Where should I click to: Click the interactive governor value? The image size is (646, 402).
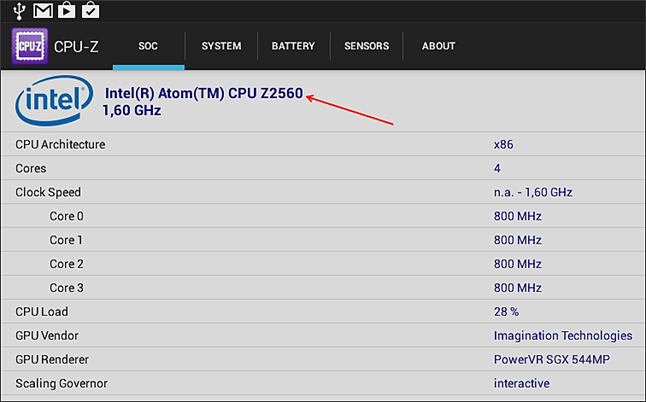click(522, 383)
